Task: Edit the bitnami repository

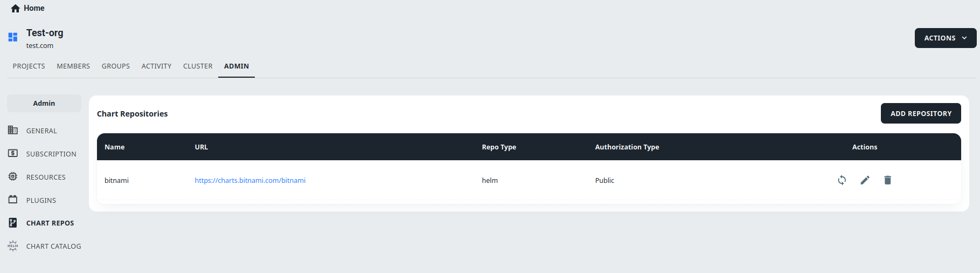Action: pos(865,180)
